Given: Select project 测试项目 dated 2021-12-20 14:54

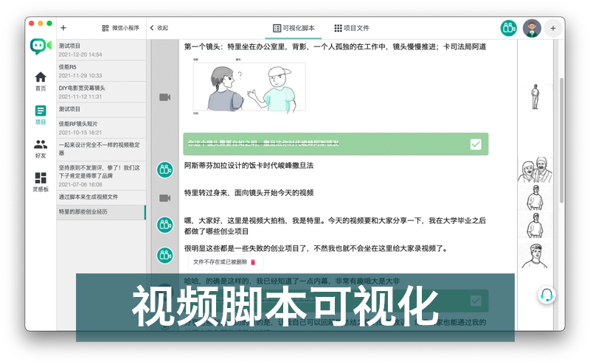Looking at the screenshot, I should (101, 50).
